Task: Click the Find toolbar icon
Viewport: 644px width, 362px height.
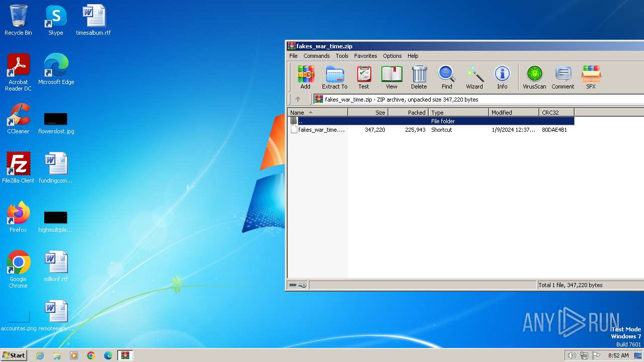Action: [447, 77]
